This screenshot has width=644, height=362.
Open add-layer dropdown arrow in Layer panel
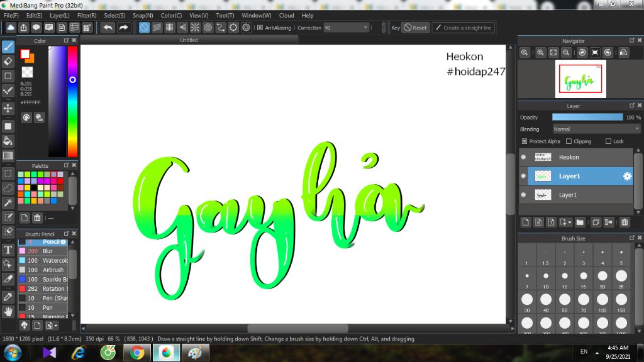[x=570, y=222]
